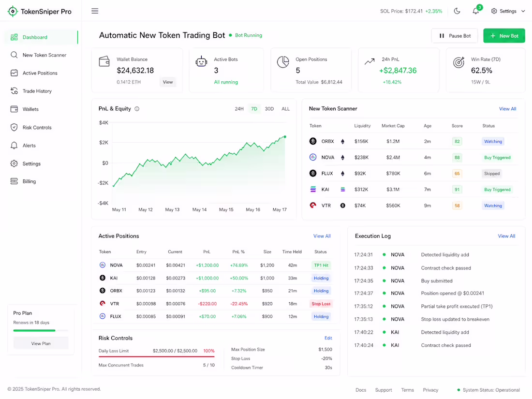
Task: Open Dashboard in sidebar
Action: tap(41, 37)
